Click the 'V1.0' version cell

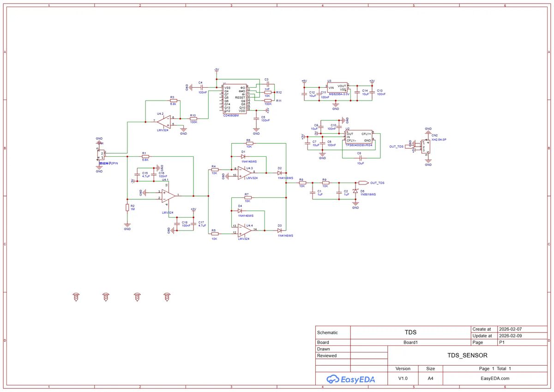[x=403, y=378]
